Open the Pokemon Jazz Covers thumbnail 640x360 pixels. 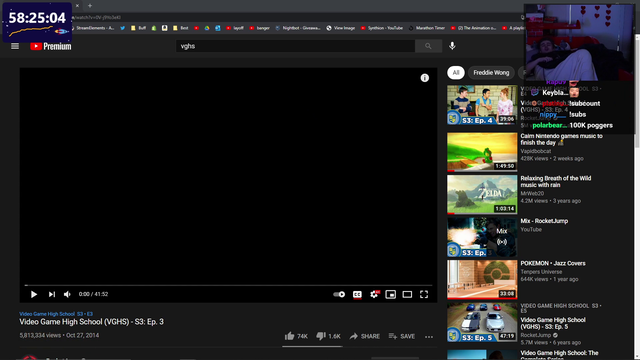click(x=482, y=280)
